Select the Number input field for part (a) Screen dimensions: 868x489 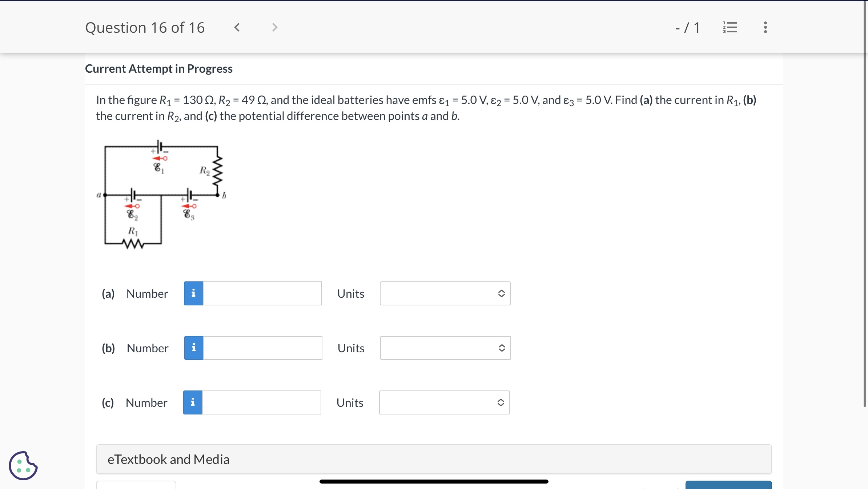coord(262,293)
